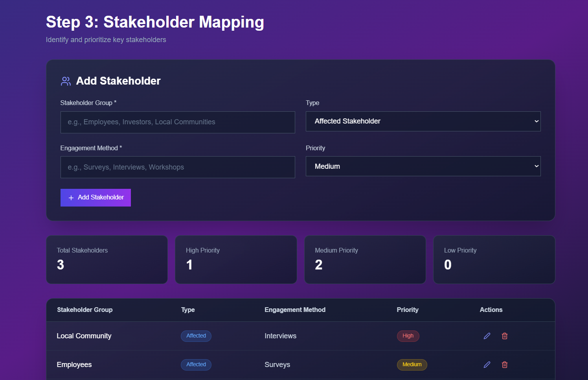Click the Affected badge in Local Community row

196,336
